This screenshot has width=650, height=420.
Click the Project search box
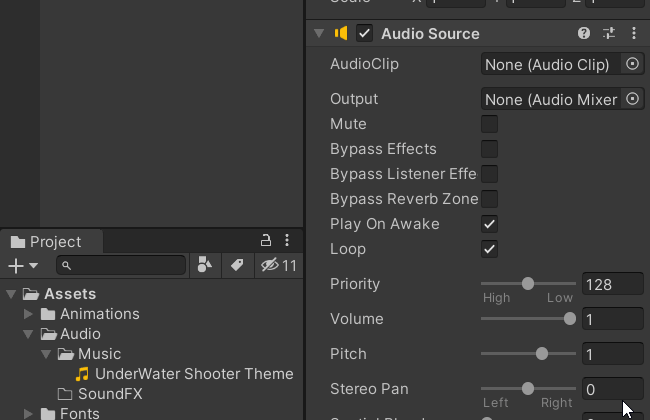click(121, 265)
